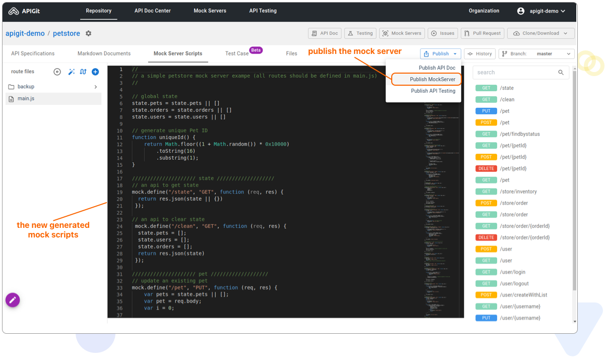Open the Branch master selector

(x=536, y=53)
